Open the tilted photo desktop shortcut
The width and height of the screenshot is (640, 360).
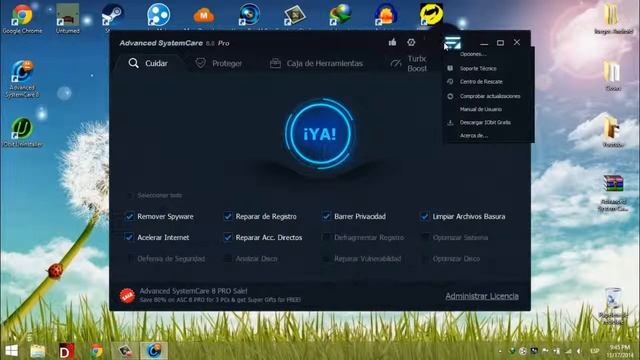294,16
